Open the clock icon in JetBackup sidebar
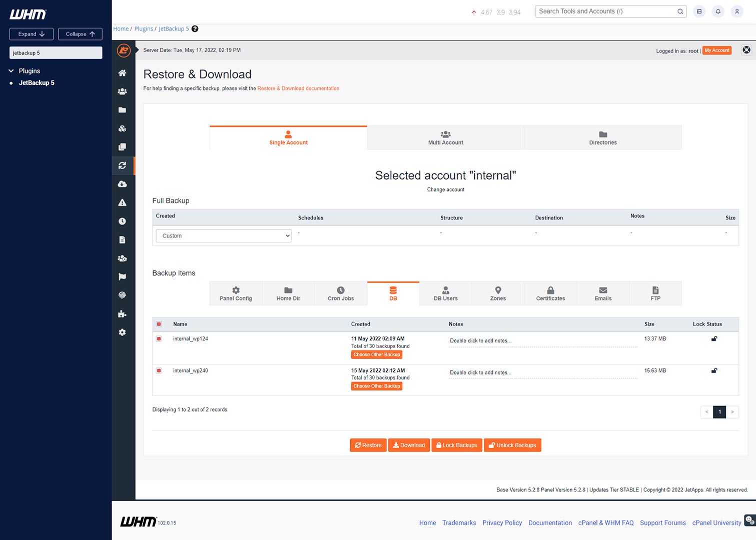Viewport: 756px width, 540px height. click(x=122, y=221)
